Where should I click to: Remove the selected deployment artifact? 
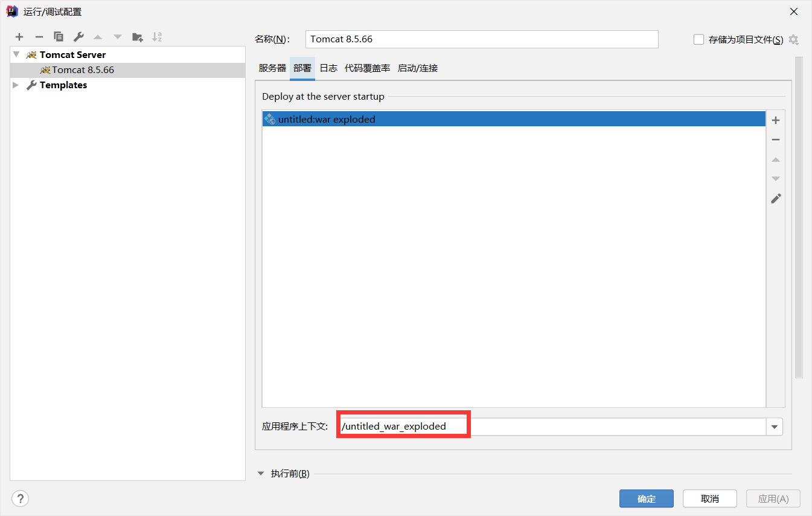[776, 140]
